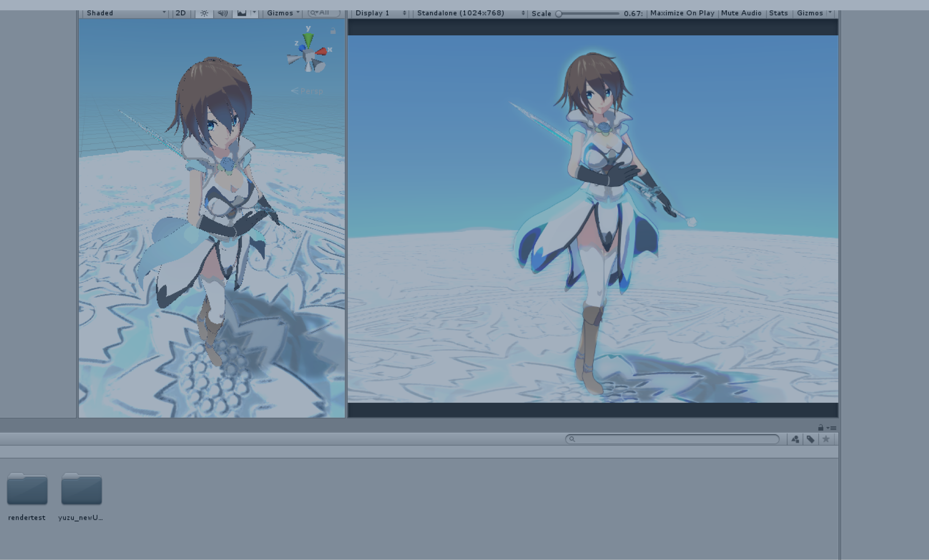Toggle scene lighting sun icon

point(204,13)
